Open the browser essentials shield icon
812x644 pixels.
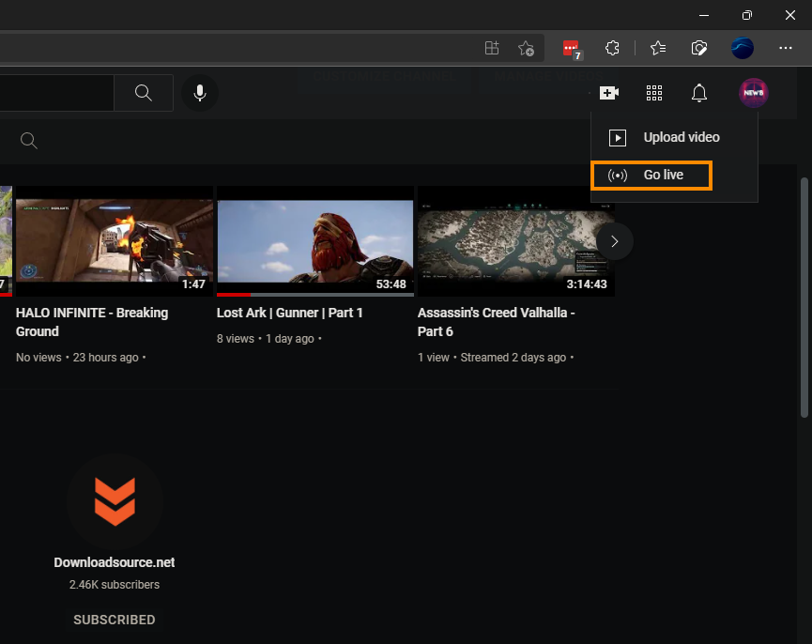tap(699, 48)
